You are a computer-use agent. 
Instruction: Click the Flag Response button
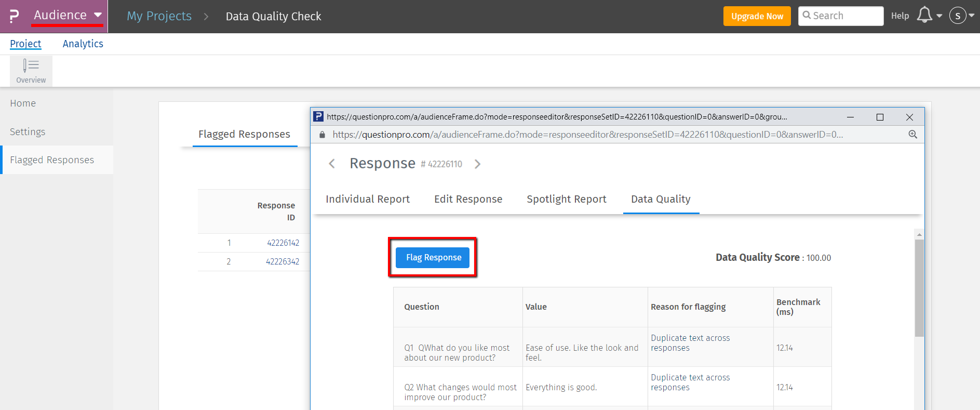coord(433,258)
